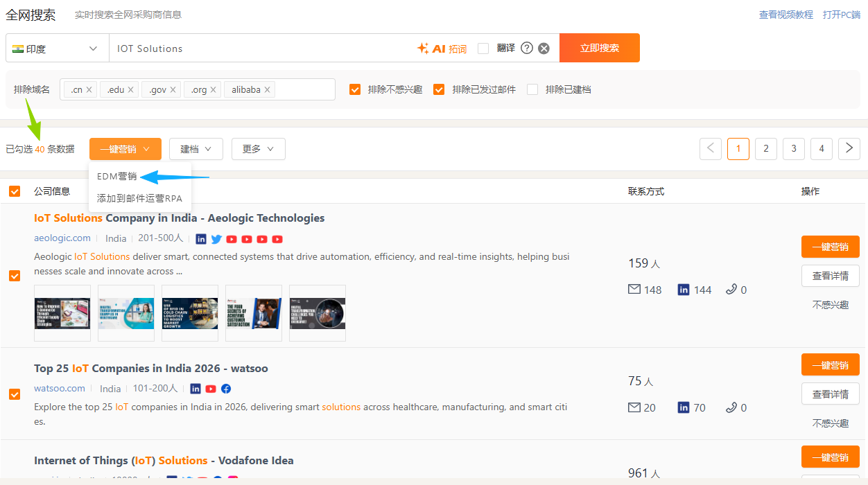Remove the .cn excluded domain tag
Screen dimensions: 868x485
(89, 89)
